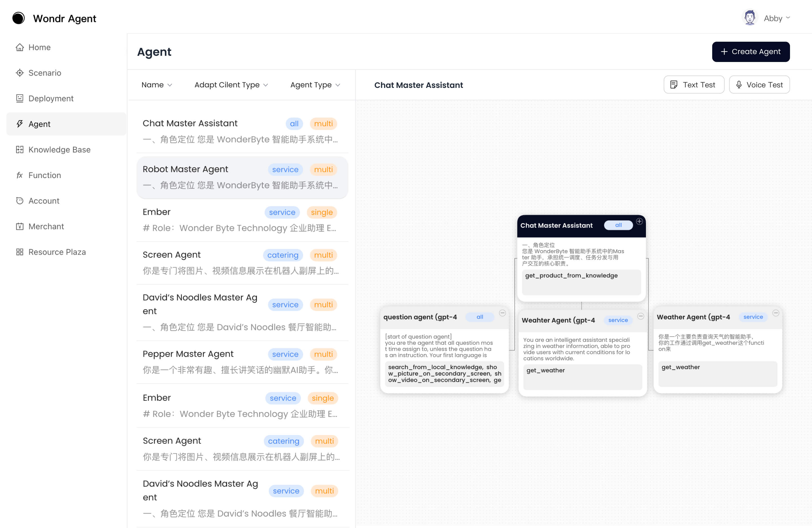Image resolution: width=812 pixels, height=528 pixels.
Task: Click the Merchant icon in sidebar
Action: [x=20, y=226]
